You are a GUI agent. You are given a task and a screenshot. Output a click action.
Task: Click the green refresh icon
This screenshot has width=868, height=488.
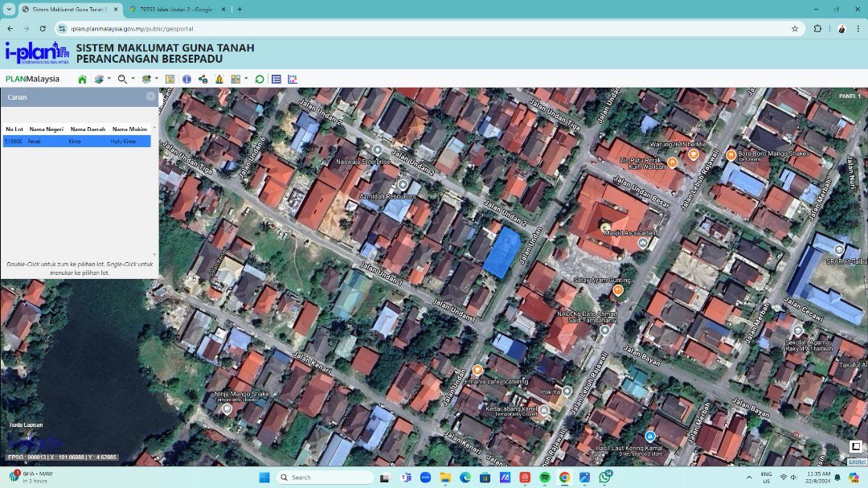259,79
